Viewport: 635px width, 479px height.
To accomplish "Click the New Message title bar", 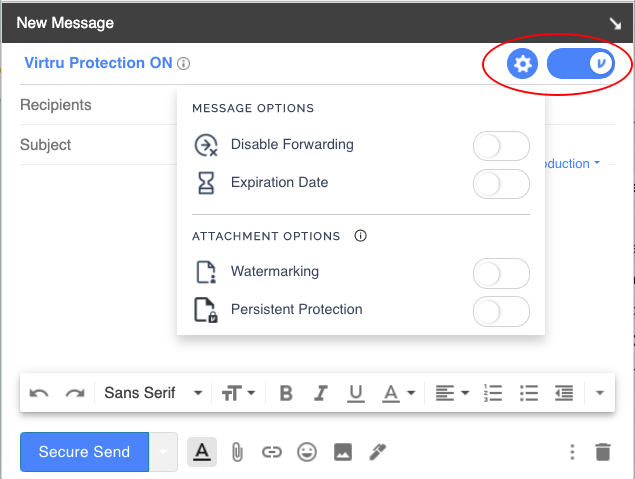I will [x=318, y=23].
